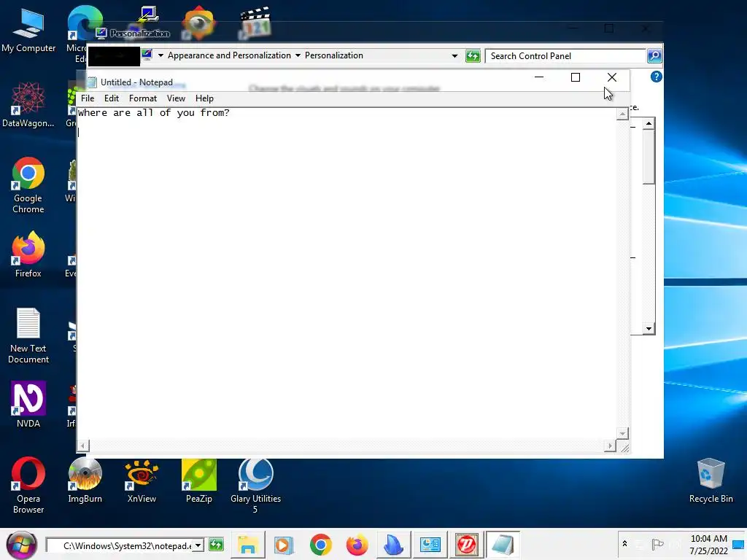Click the Notepad text editing area
Image resolution: width=747 pixels, height=560 pixels.
pos(347,274)
